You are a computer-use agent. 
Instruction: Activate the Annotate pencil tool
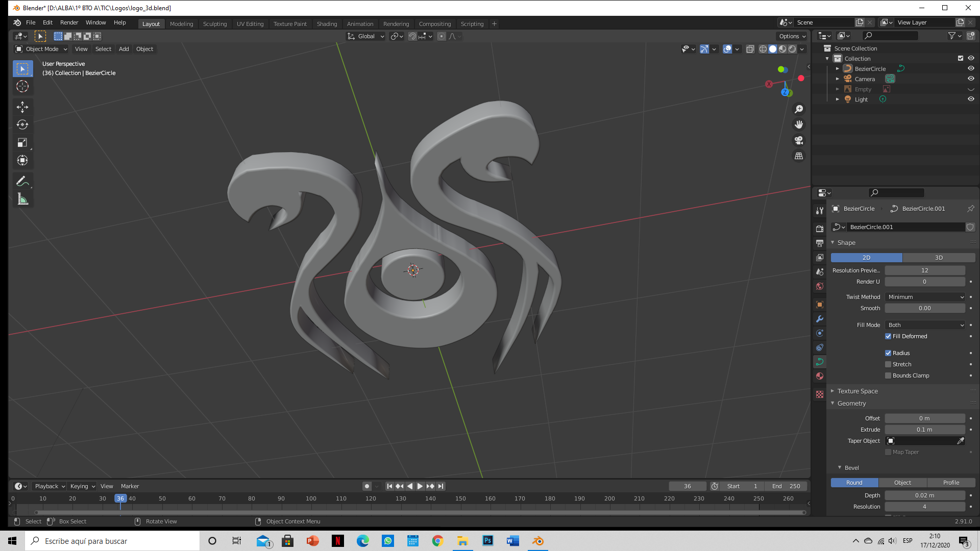22,181
